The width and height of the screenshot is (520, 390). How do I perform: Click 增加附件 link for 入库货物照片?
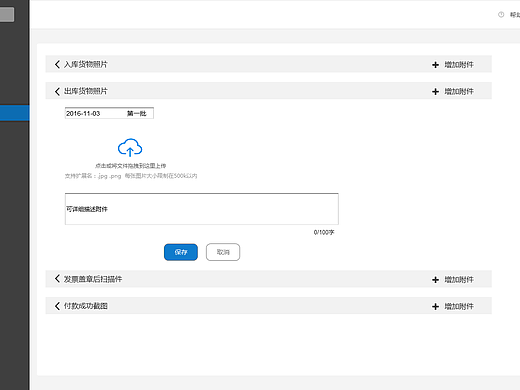459,65
